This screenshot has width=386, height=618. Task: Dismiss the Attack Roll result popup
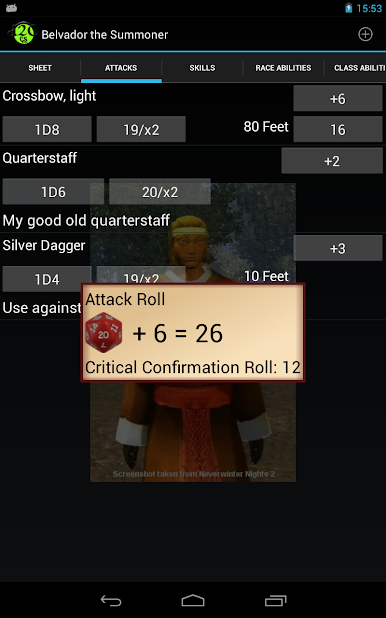(193, 332)
